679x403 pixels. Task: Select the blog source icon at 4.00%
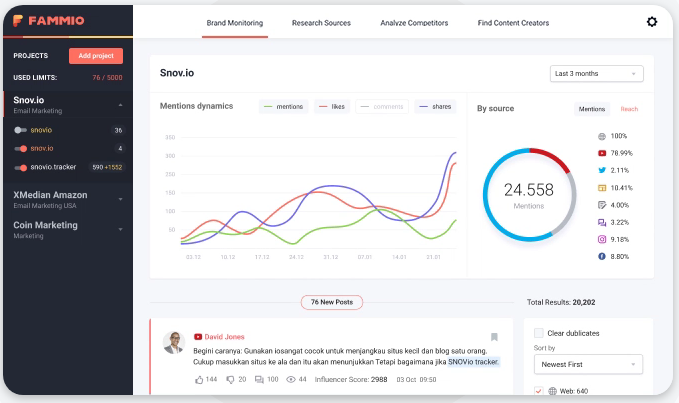(x=601, y=205)
